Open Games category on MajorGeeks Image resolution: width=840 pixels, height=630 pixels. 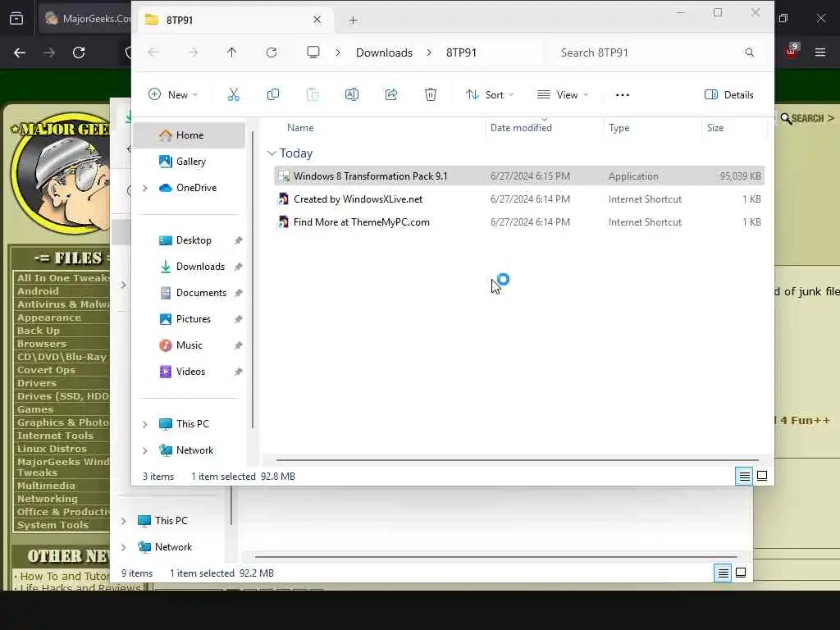(34, 409)
